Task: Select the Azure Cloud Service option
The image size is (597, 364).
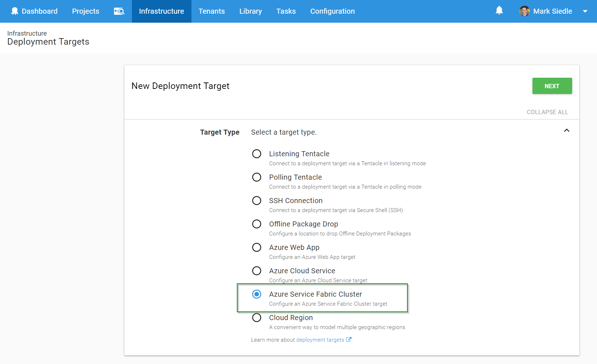Action: click(302, 271)
